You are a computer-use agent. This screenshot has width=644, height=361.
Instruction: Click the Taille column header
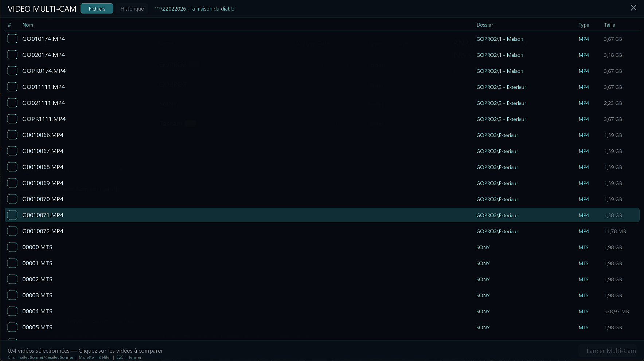[609, 25]
